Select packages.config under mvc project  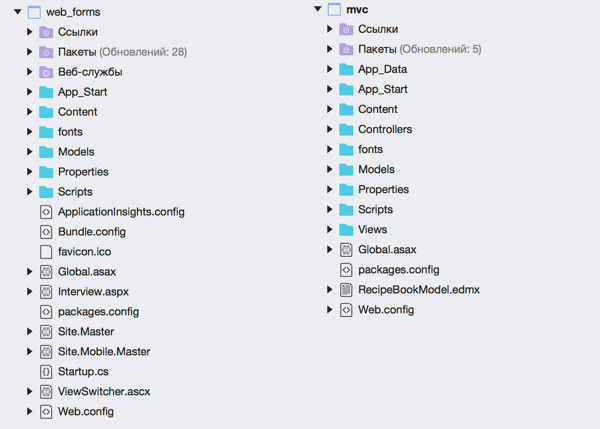point(399,270)
